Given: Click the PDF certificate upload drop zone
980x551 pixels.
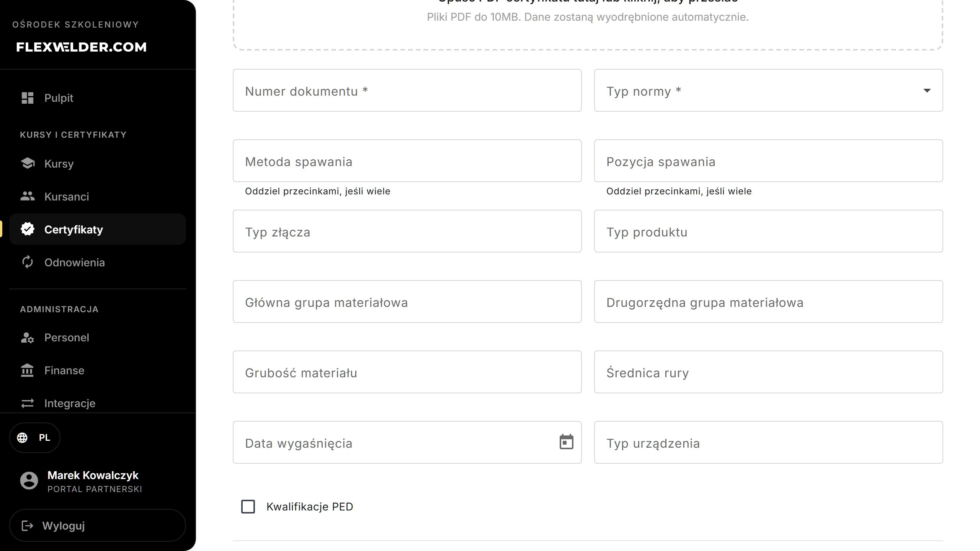Looking at the screenshot, I should (588, 23).
